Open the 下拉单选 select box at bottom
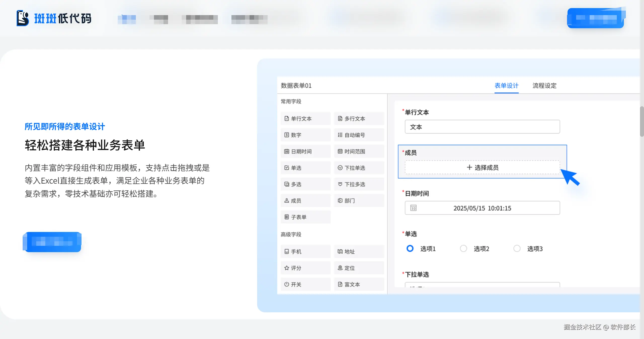Screen dimensions: 644x339 tap(482, 285)
